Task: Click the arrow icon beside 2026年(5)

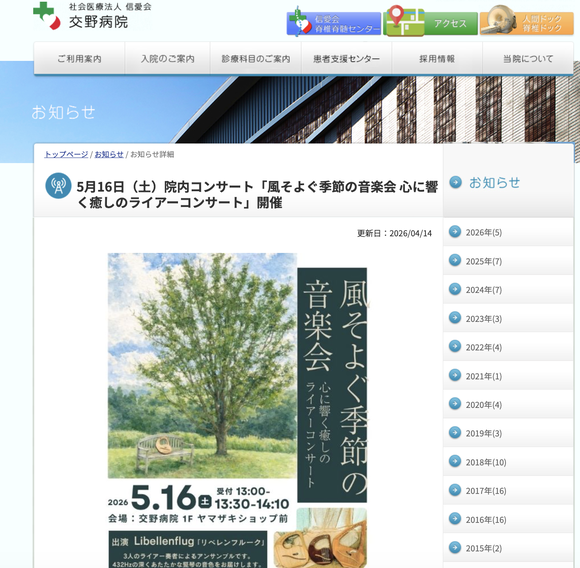Action: (x=455, y=231)
